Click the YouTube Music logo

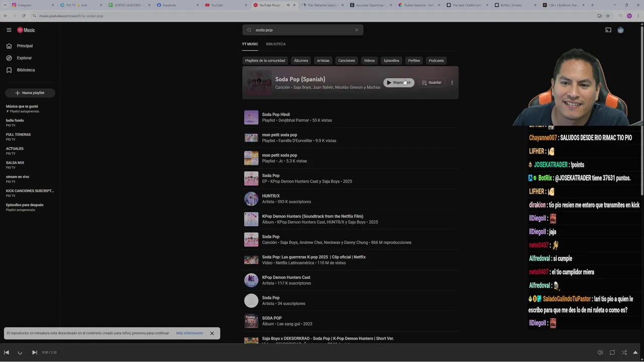click(26, 30)
